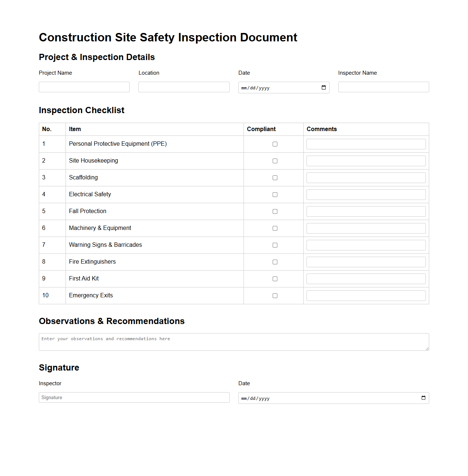Mark Electrical Safety as compliant

pos(275,194)
